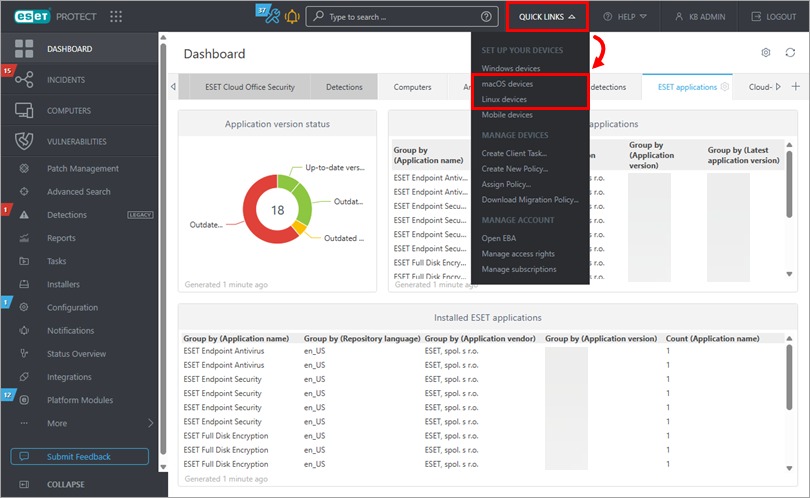The image size is (810, 498).
Task: Collapse the Quick Links dropdown
Action: [546, 17]
